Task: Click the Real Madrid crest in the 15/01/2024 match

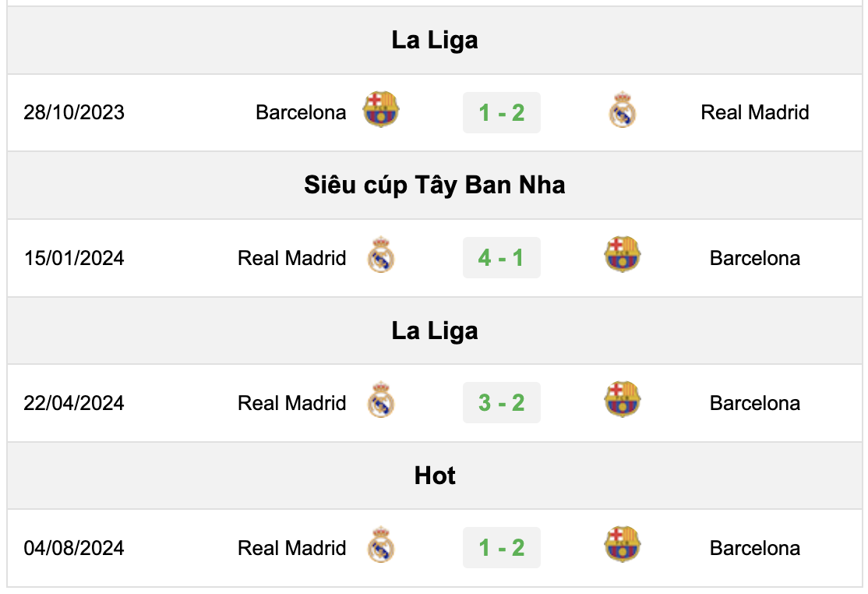Action: (x=381, y=255)
